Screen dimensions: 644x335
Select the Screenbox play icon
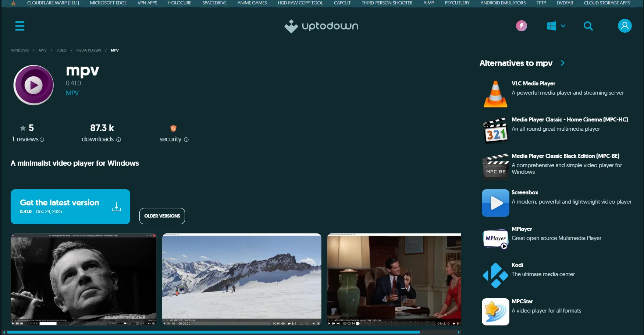coord(495,203)
